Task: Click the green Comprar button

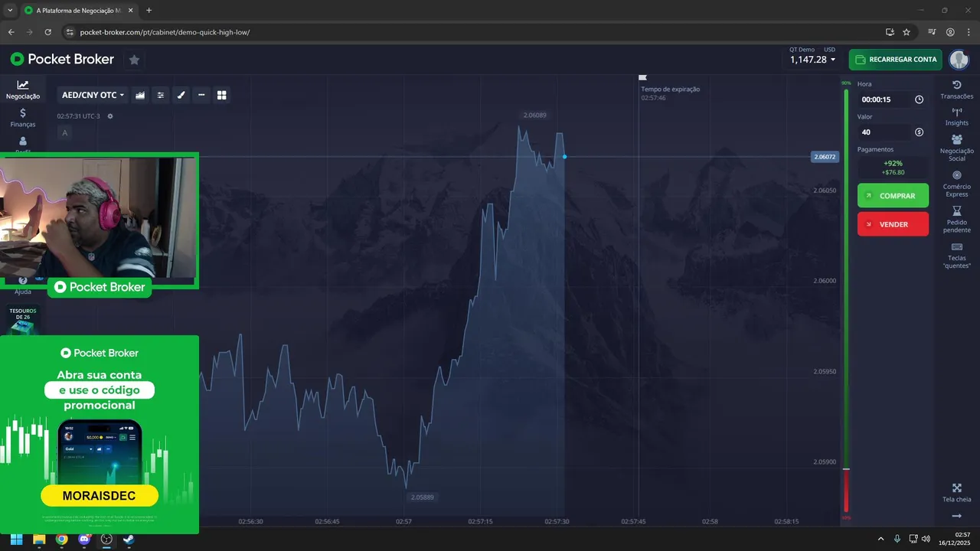Action: [893, 196]
